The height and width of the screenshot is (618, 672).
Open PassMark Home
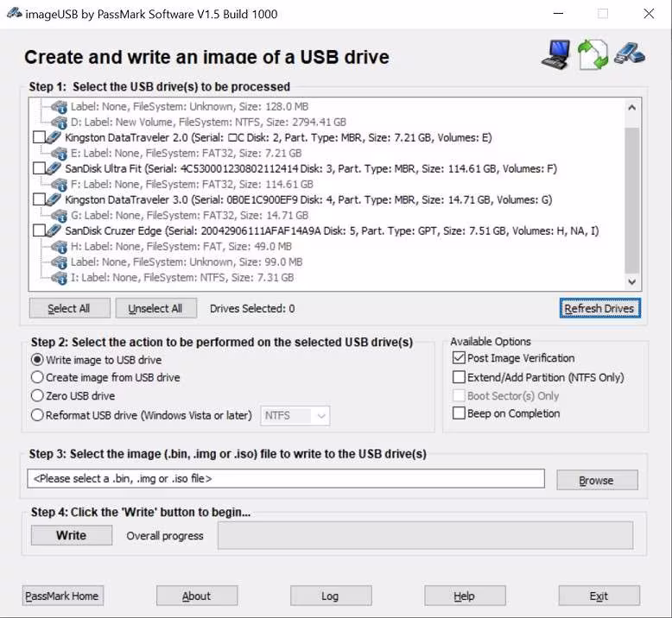pyautogui.click(x=62, y=596)
